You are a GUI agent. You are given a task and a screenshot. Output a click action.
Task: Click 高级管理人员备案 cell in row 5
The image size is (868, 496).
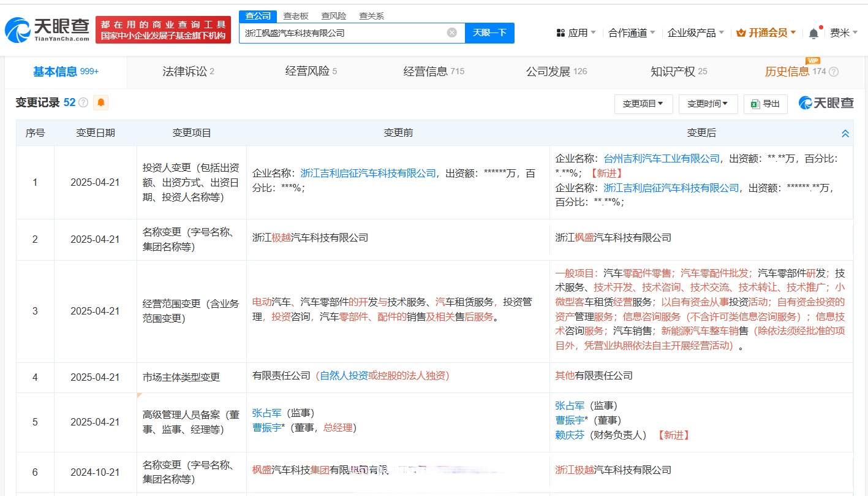pyautogui.click(x=191, y=422)
